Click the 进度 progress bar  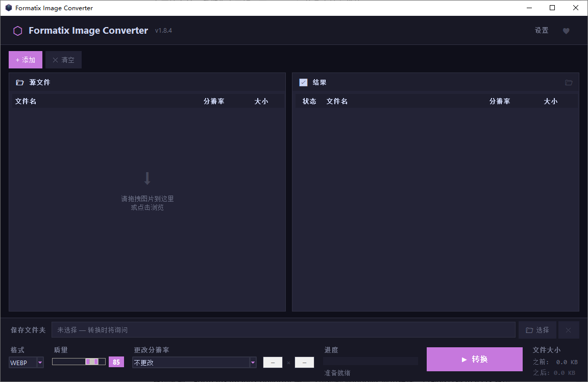pos(371,361)
